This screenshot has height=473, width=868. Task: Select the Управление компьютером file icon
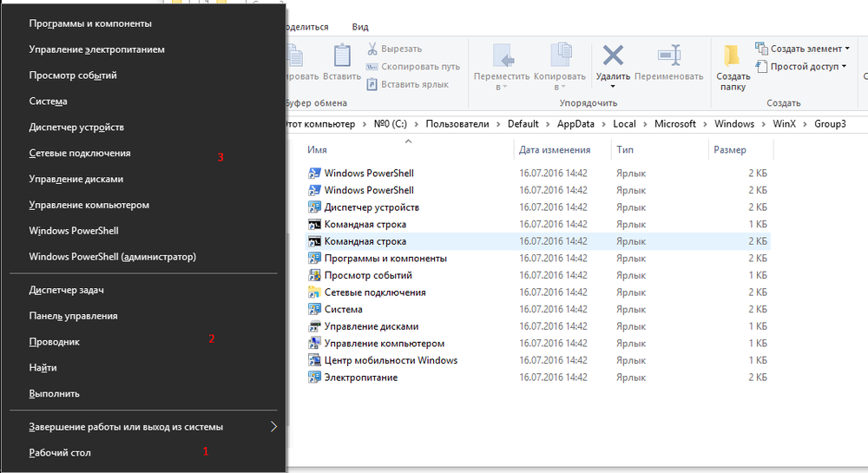(x=314, y=344)
